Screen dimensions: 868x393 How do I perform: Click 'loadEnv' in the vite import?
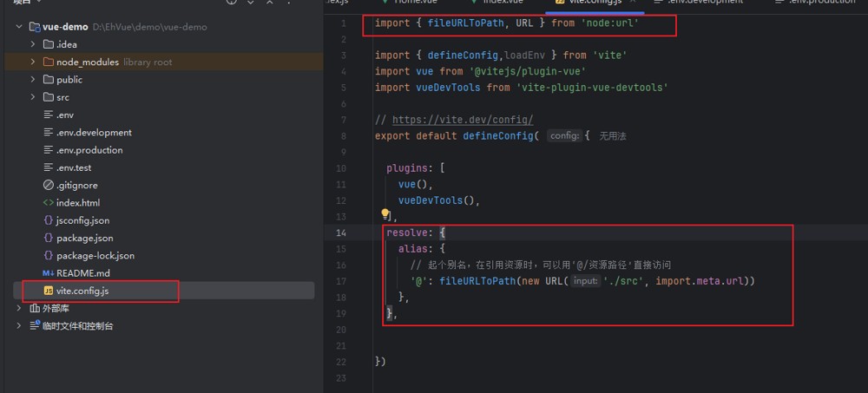(x=524, y=56)
